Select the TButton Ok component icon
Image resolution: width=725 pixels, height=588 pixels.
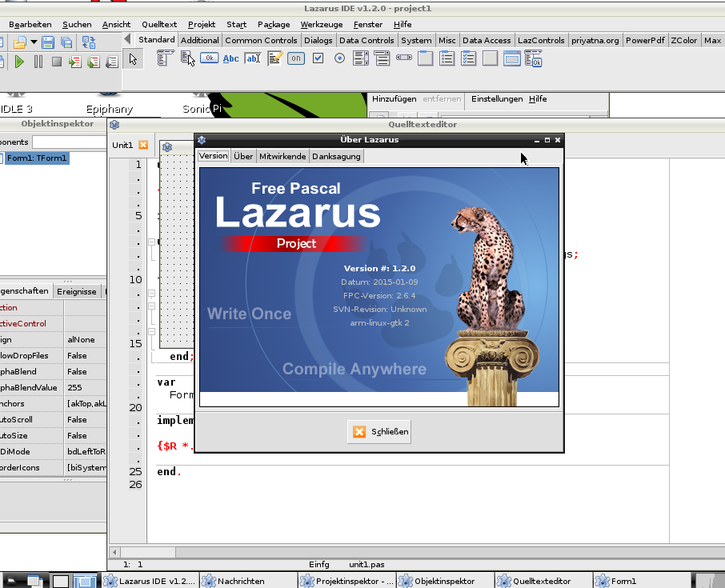pyautogui.click(x=210, y=58)
